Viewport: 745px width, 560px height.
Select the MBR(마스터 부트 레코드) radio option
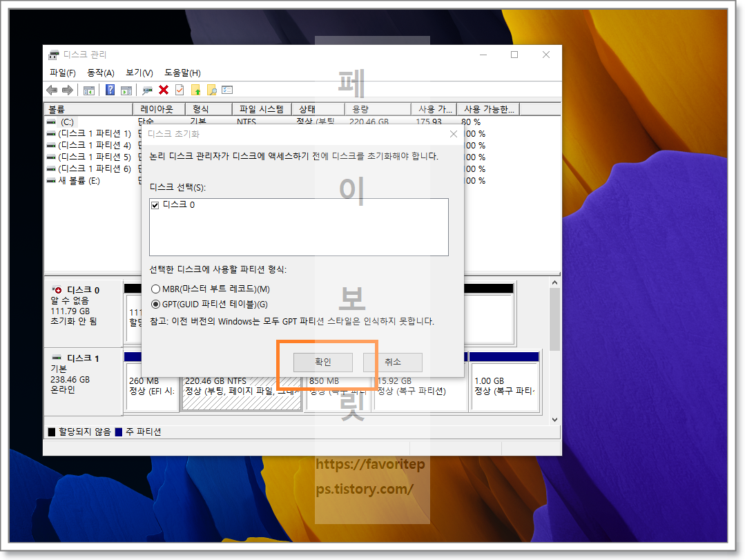pos(155,289)
